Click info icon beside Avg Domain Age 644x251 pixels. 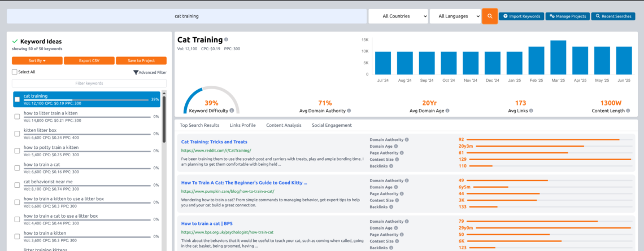pyautogui.click(x=446, y=111)
